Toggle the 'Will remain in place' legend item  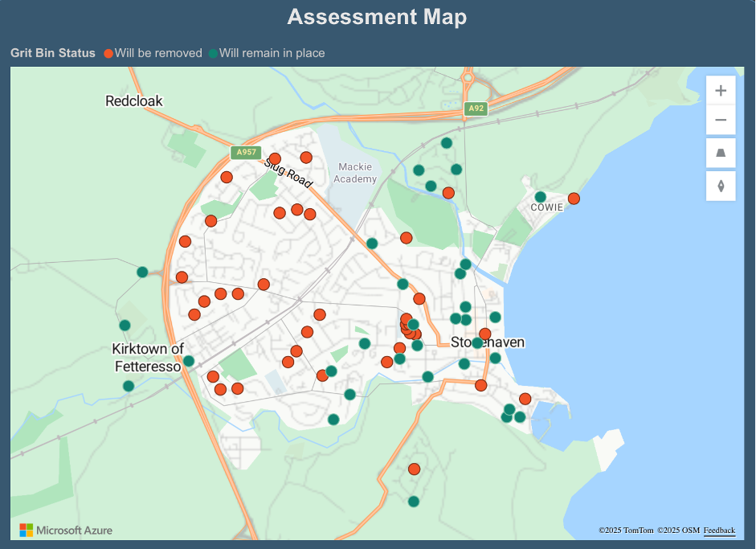tap(272, 53)
